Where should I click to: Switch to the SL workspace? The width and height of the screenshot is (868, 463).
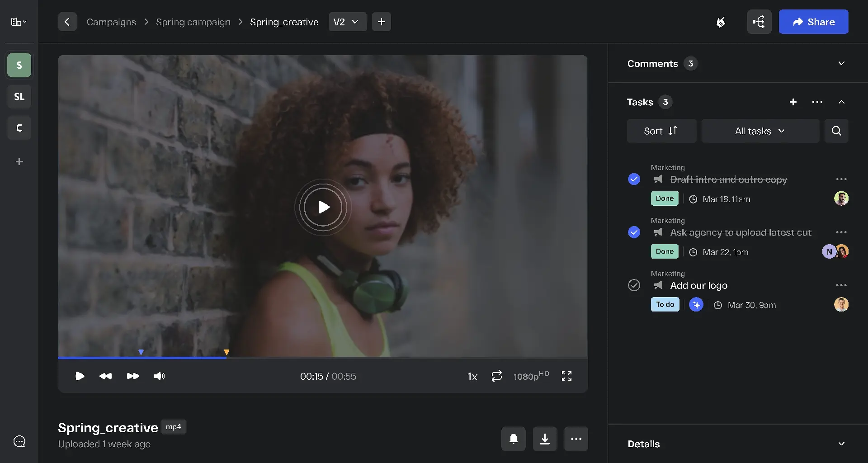19,97
